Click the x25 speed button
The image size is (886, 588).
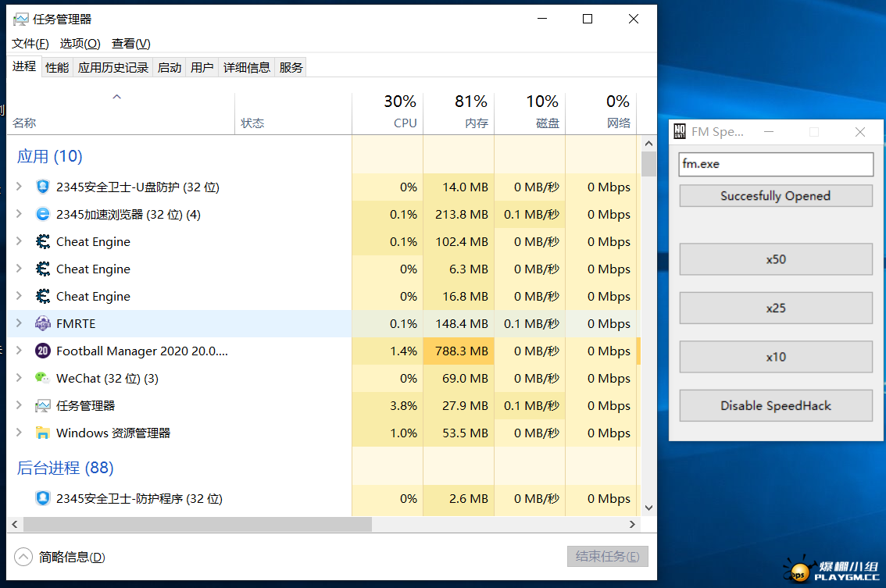tap(776, 308)
